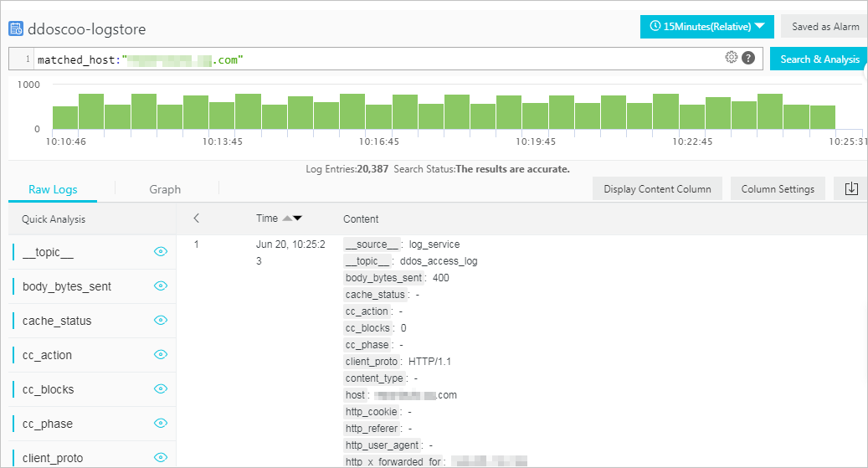The image size is (868, 468).
Task: Click the Display Content Column button
Action: pos(657,189)
